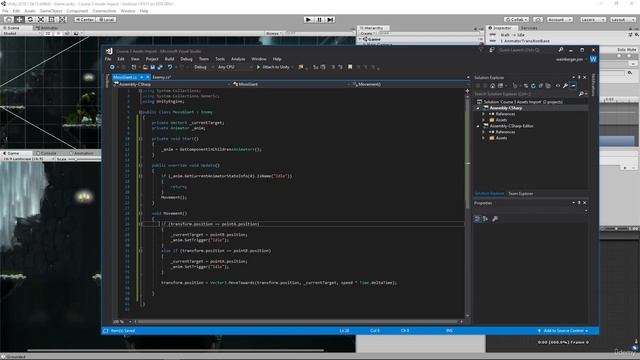
Task: Pause the Unity game
Action: [x=320, y=19]
